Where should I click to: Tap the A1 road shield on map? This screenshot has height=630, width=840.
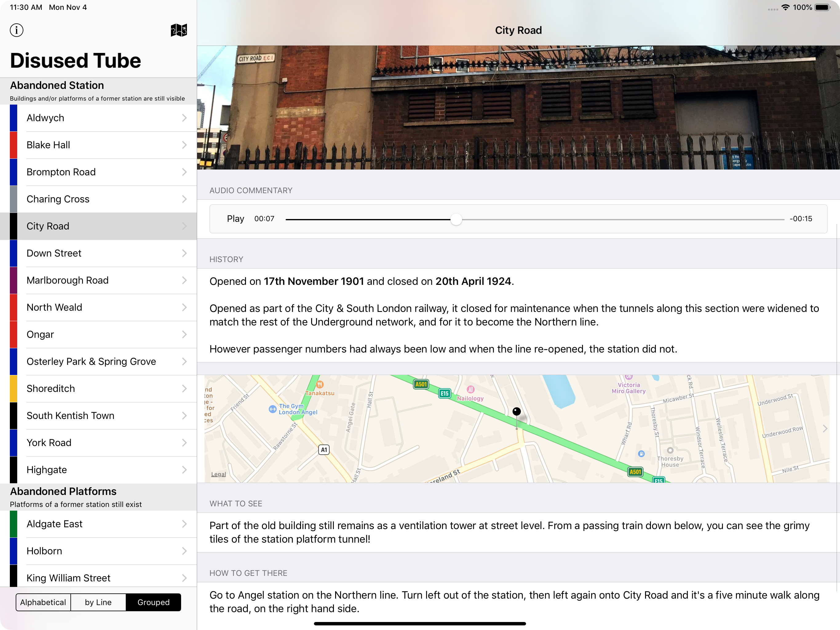click(323, 450)
